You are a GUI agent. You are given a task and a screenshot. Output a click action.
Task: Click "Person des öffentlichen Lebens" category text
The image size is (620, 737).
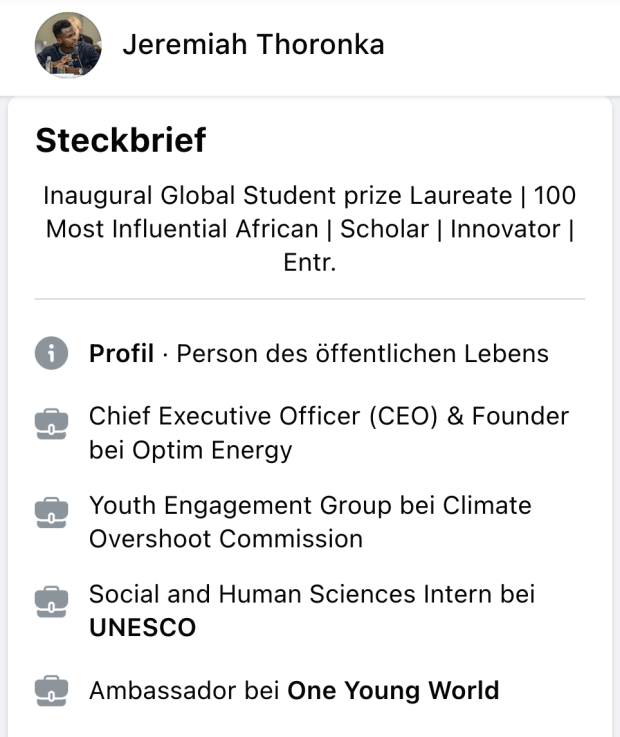tap(362, 353)
